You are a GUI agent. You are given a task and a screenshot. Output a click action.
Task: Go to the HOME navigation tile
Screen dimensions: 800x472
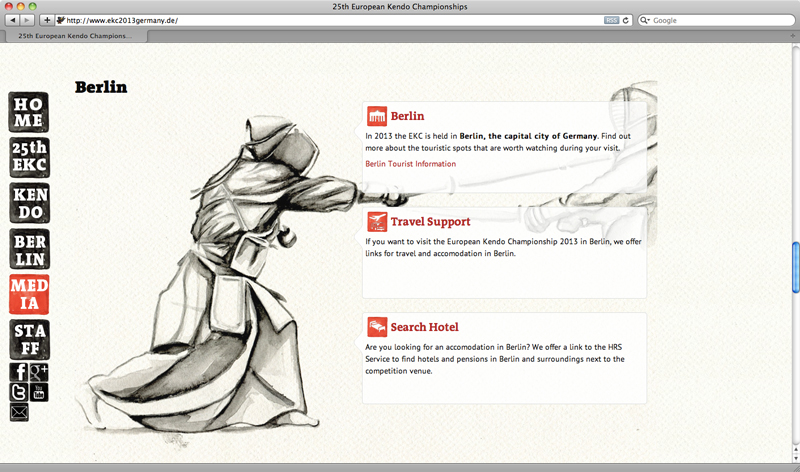click(29, 113)
